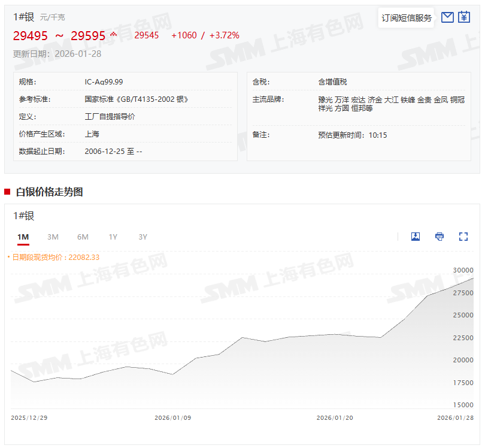Switch chart to 3M range

coord(53,237)
